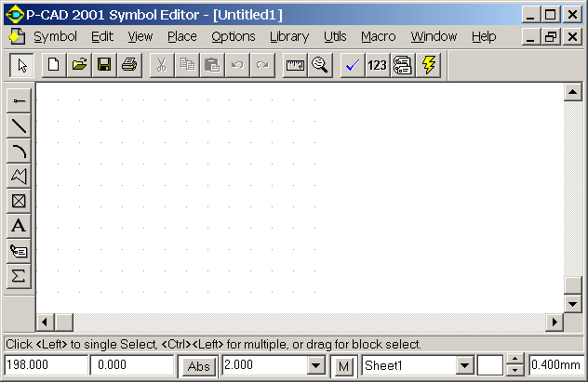Copy with the copy icon
This screenshot has width=588, height=382.
coord(187,65)
